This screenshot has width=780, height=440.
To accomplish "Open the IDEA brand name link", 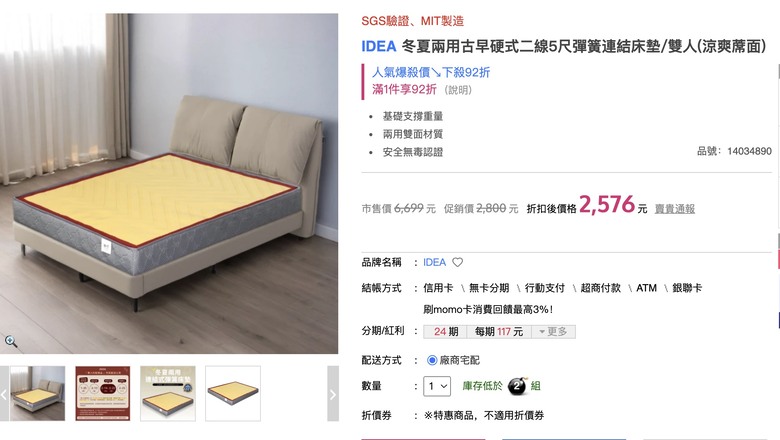I will 434,262.
